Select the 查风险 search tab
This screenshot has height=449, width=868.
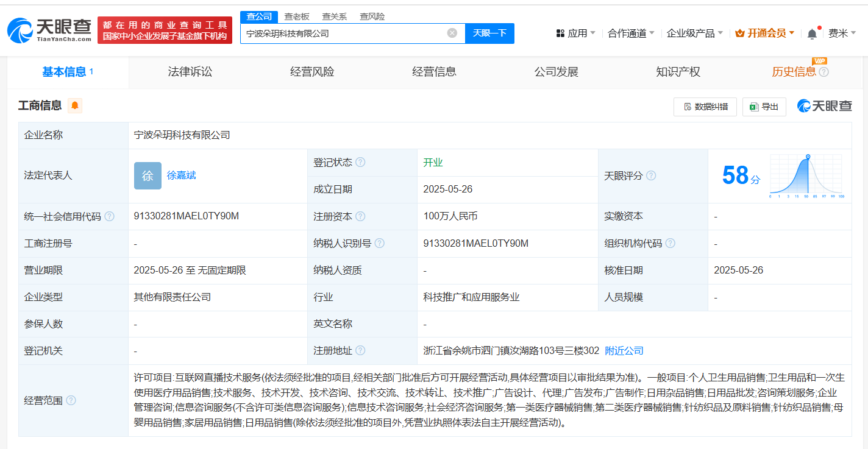[x=372, y=16]
